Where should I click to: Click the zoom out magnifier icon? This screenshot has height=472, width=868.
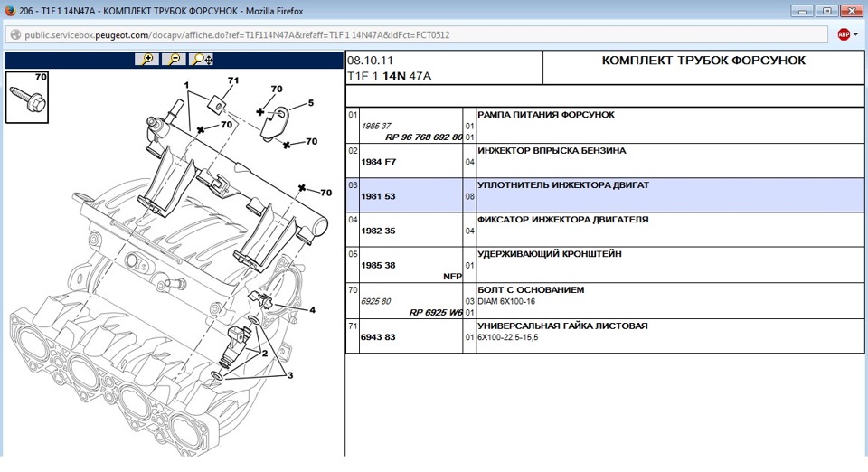click(x=174, y=59)
